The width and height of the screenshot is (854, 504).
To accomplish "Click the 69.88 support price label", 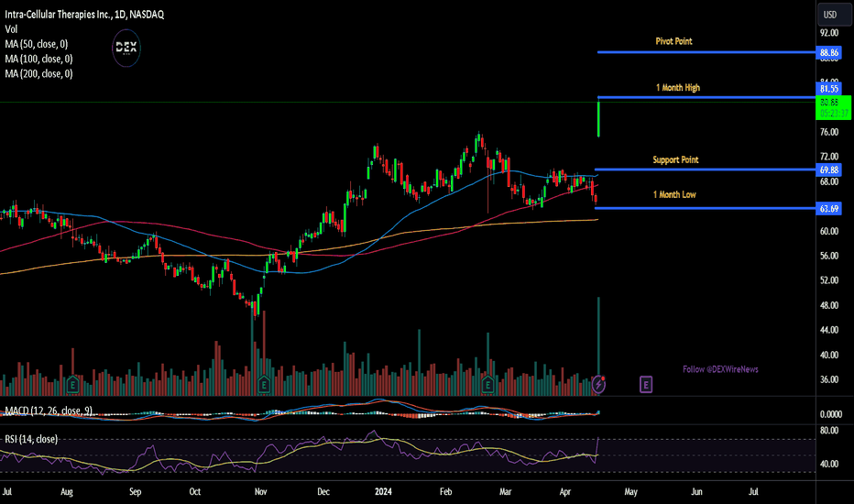I will coord(829,170).
